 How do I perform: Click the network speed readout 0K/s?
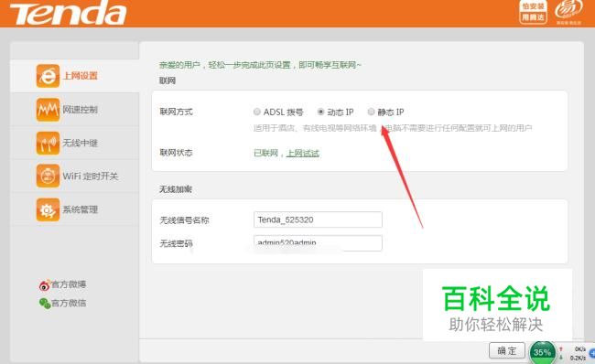[580, 348]
